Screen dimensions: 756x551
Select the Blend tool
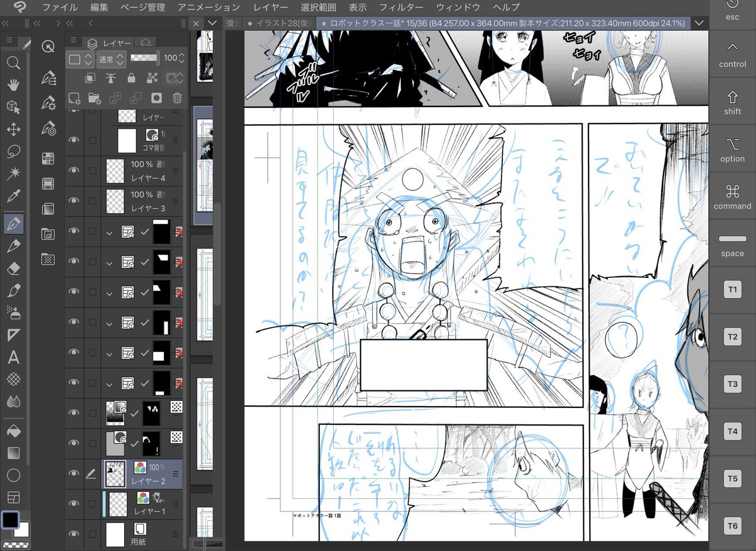click(13, 402)
